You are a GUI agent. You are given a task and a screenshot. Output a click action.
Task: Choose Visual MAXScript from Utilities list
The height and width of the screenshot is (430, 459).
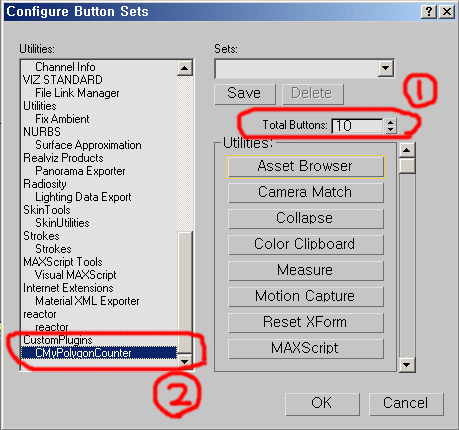[x=76, y=275]
